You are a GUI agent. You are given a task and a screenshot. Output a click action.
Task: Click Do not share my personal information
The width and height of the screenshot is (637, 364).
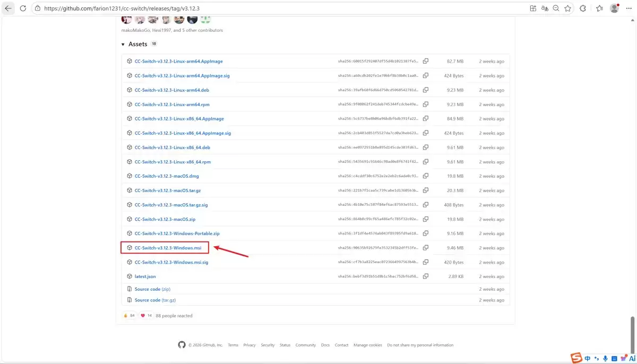pyautogui.click(x=420, y=345)
